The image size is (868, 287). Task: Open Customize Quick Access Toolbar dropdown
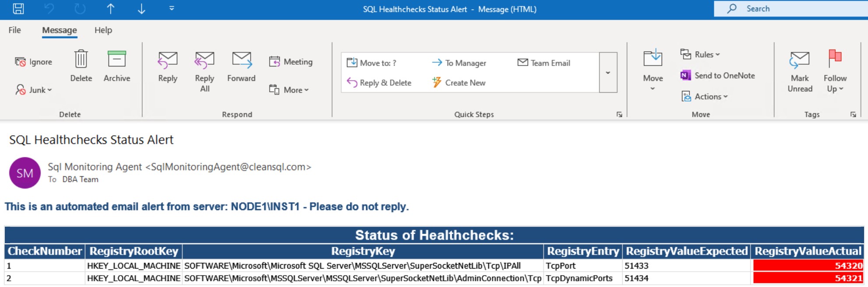(x=172, y=8)
